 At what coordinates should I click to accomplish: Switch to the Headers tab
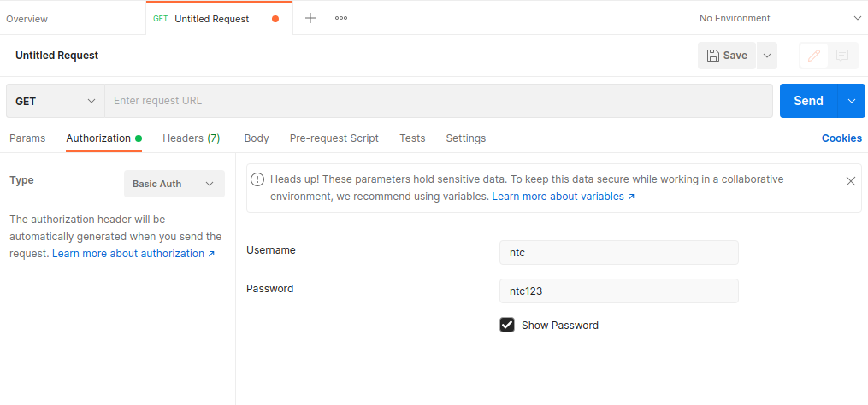pyautogui.click(x=191, y=138)
